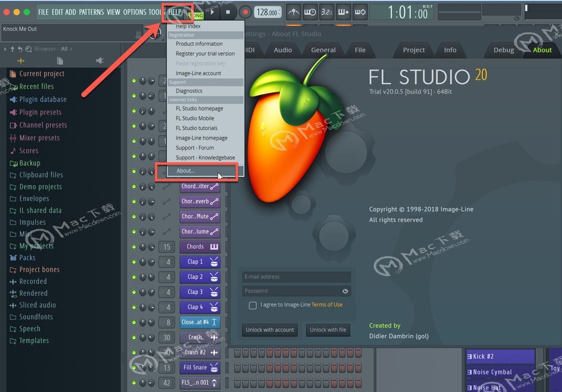Open the FILE menu
This screenshot has height=392, width=562.
43,12
